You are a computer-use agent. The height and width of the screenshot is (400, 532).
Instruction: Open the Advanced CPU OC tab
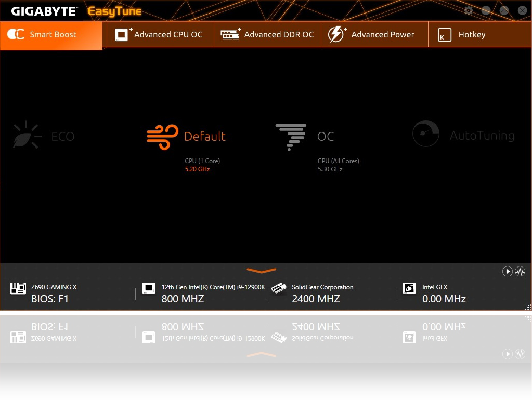coord(160,35)
